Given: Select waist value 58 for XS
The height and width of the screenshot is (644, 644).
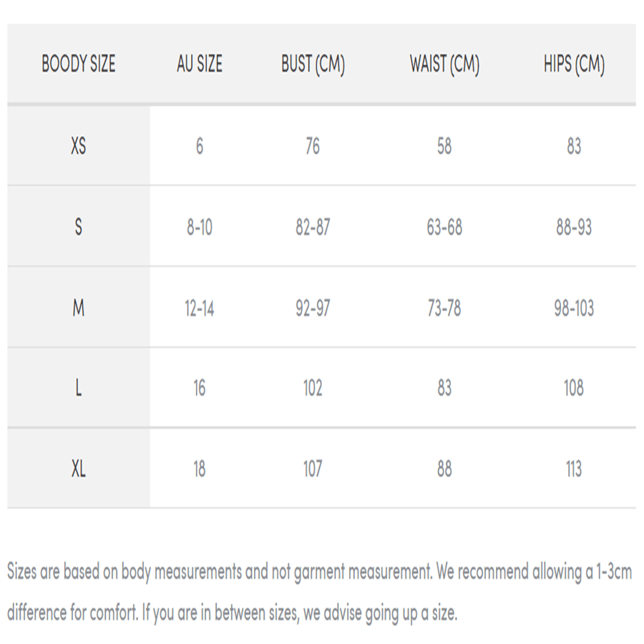Looking at the screenshot, I should coord(444,146).
